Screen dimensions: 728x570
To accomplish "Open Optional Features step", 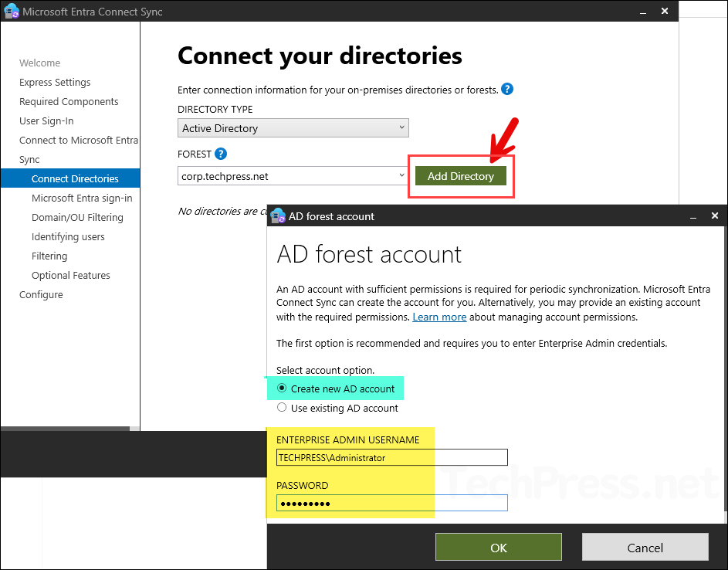I will pos(70,276).
